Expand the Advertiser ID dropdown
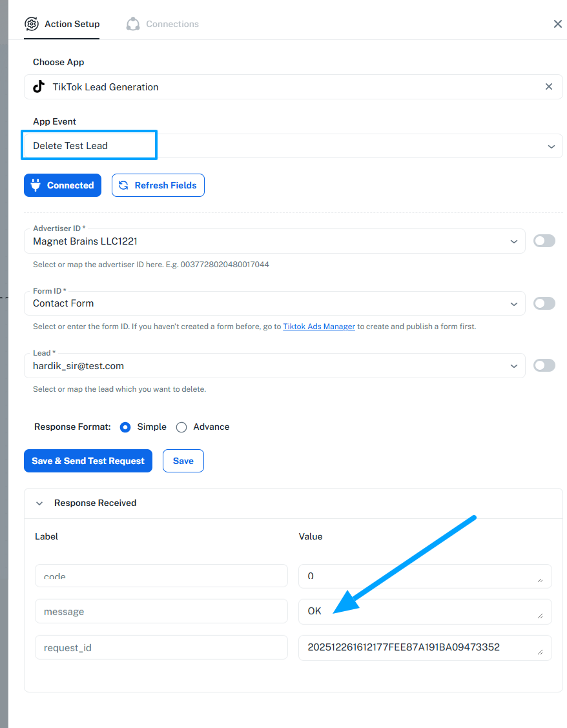 [514, 241]
